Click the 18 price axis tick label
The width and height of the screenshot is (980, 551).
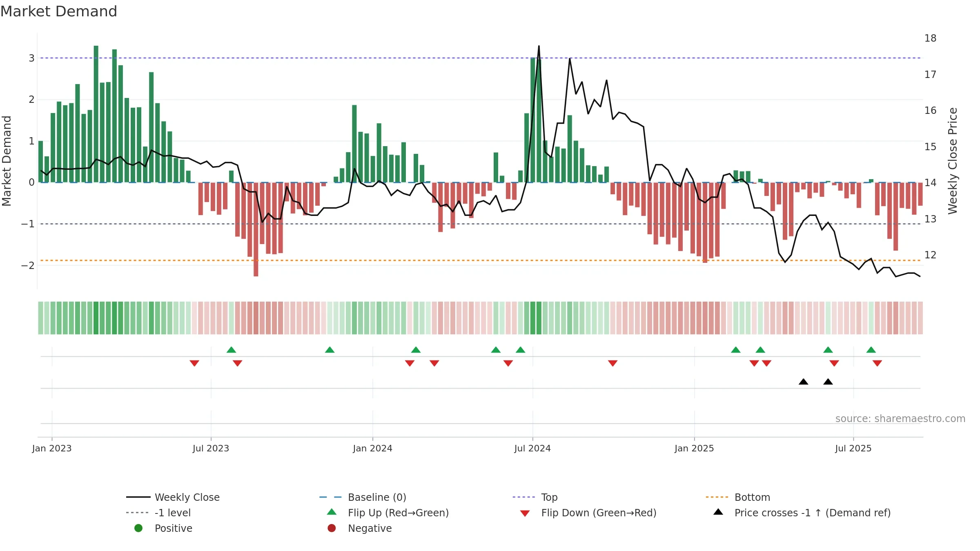tap(931, 38)
